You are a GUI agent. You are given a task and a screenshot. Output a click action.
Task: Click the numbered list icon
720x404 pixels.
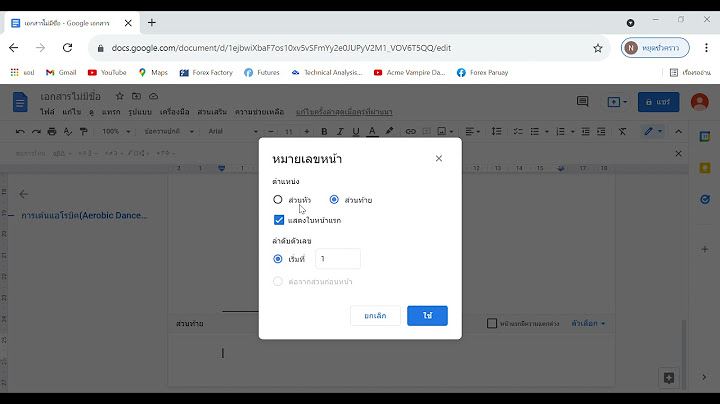(560, 132)
